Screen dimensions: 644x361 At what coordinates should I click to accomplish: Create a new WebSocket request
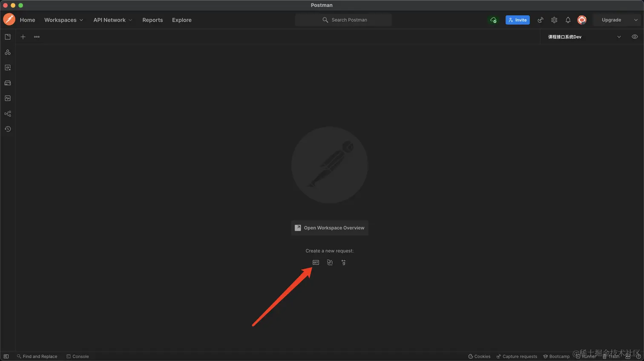330,263
